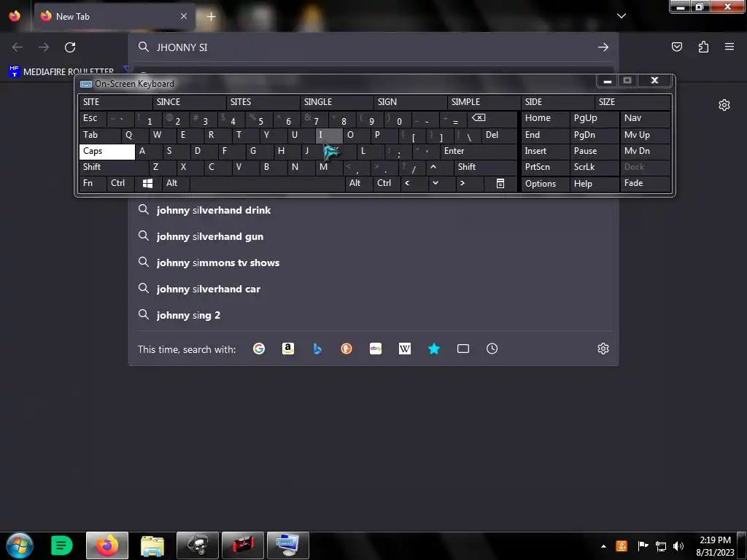
Task: Go back with the back arrow
Action: [x=18, y=47]
